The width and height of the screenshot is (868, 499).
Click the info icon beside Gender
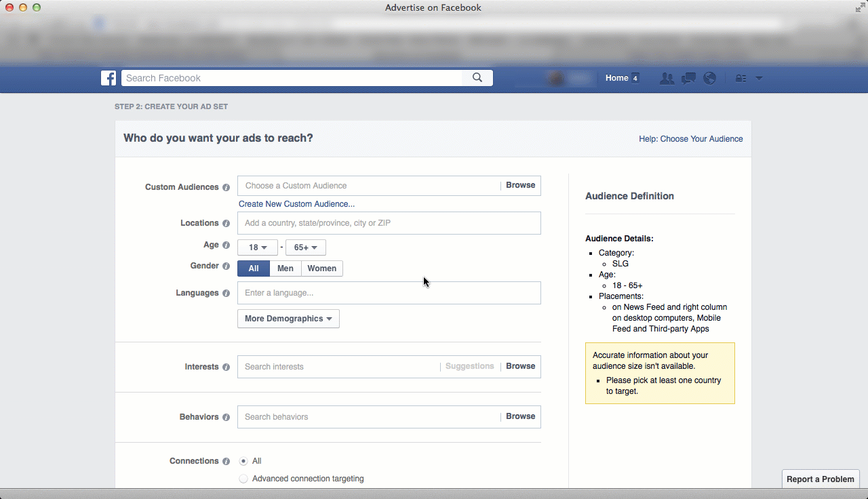point(226,266)
